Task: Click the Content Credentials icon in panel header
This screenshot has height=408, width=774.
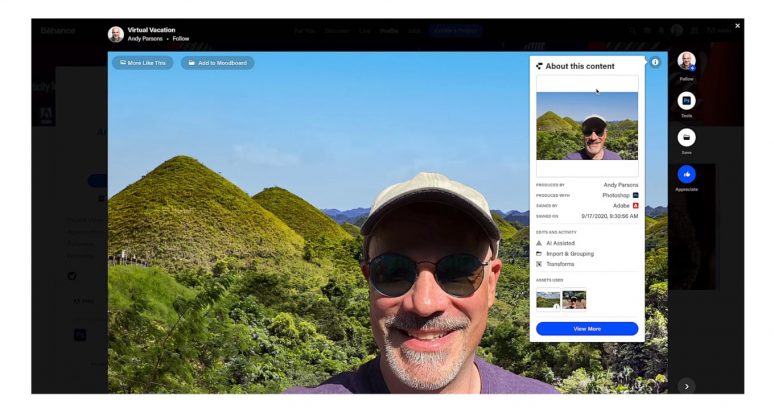Action: pos(540,65)
